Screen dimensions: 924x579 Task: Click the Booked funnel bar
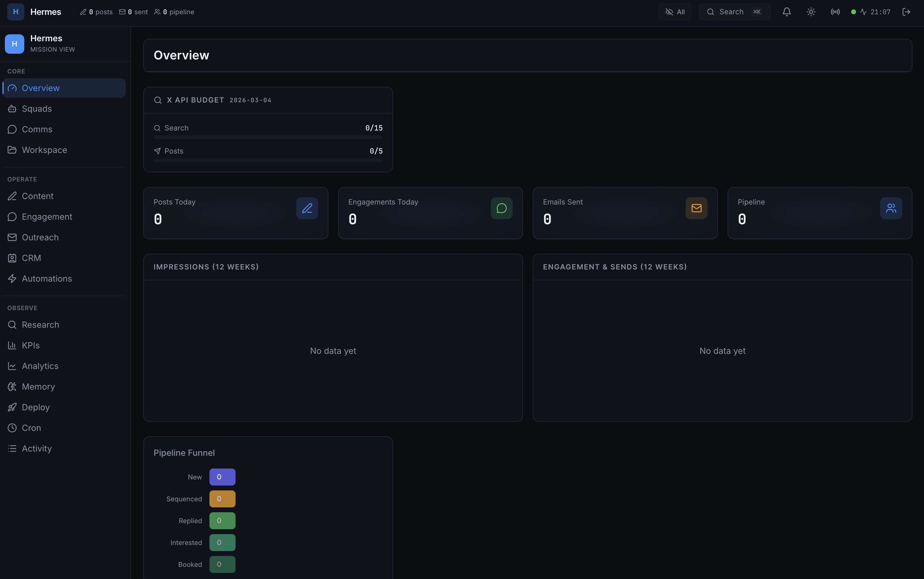tap(223, 564)
